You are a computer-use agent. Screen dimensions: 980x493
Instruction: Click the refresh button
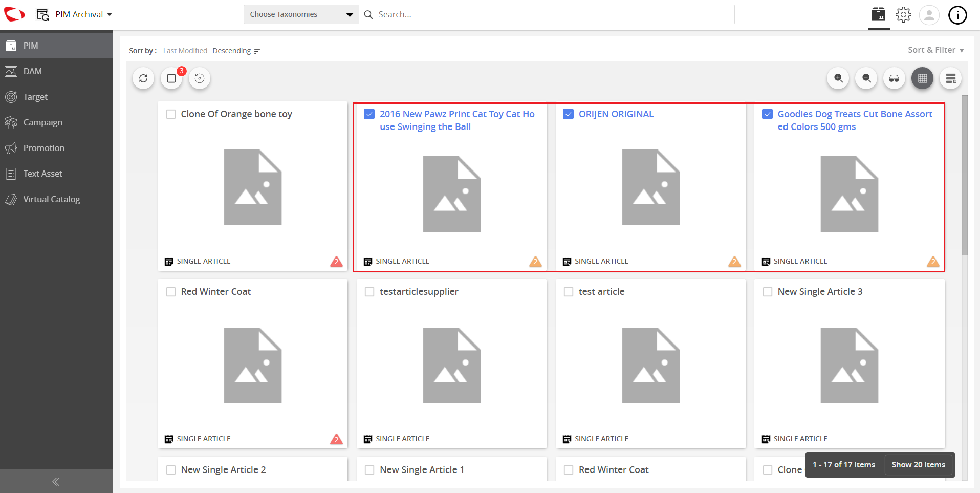pyautogui.click(x=143, y=78)
